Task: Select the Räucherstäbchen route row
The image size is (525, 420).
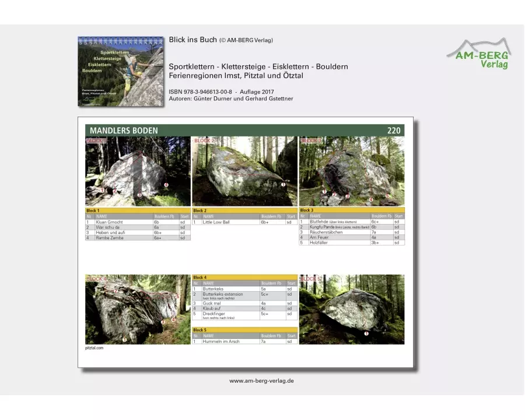Action: (x=352, y=232)
